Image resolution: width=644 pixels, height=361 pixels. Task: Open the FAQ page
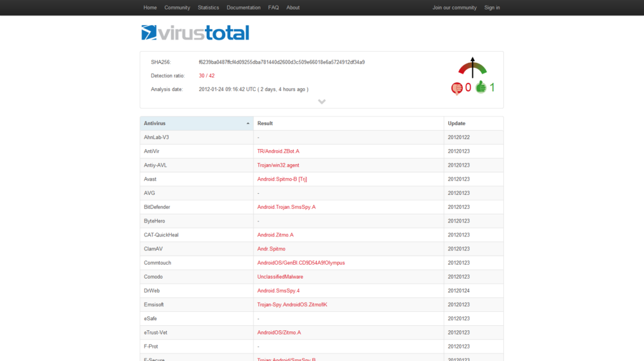pyautogui.click(x=273, y=8)
